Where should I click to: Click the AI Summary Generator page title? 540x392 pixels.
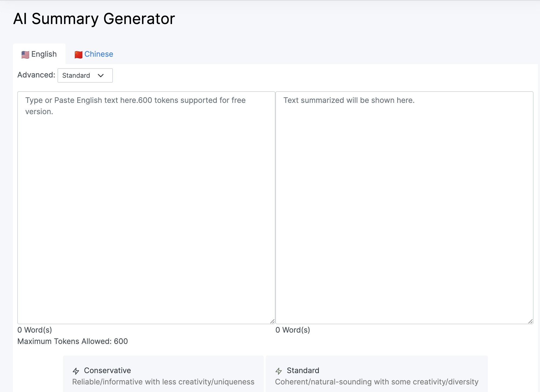(94, 19)
